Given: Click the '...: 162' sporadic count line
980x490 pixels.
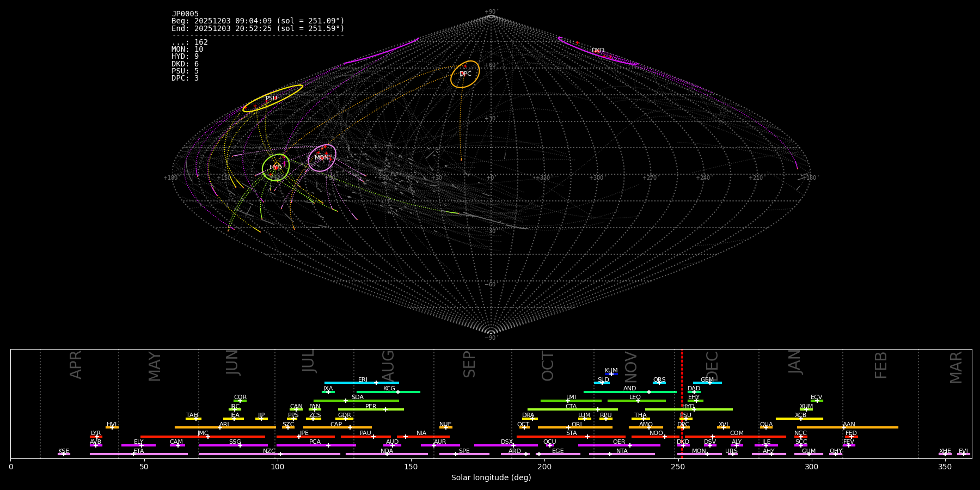Looking at the screenshot, I should (x=189, y=42).
